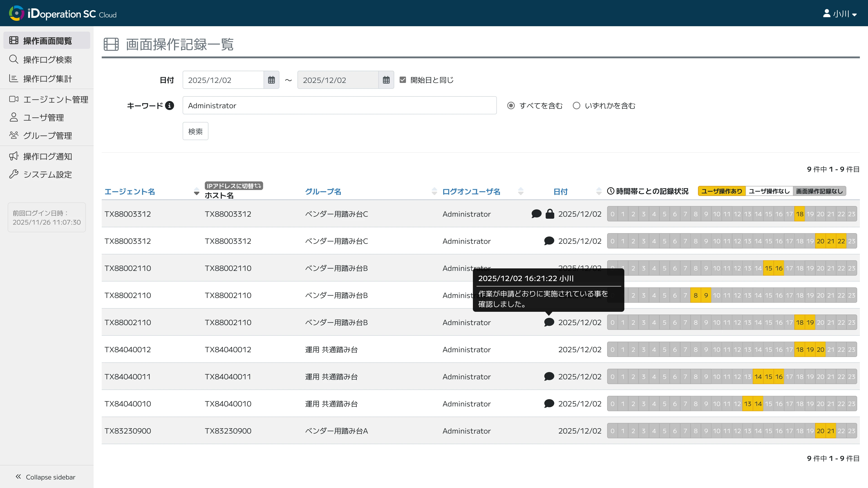Select the いずれかを含む radio button
The width and height of the screenshot is (868, 488).
click(577, 106)
